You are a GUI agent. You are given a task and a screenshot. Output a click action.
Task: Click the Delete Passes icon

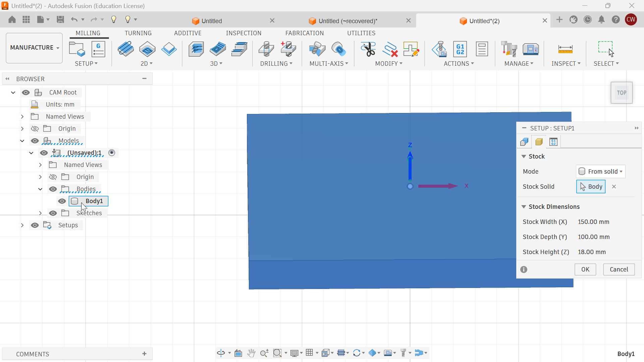pyautogui.click(x=390, y=49)
